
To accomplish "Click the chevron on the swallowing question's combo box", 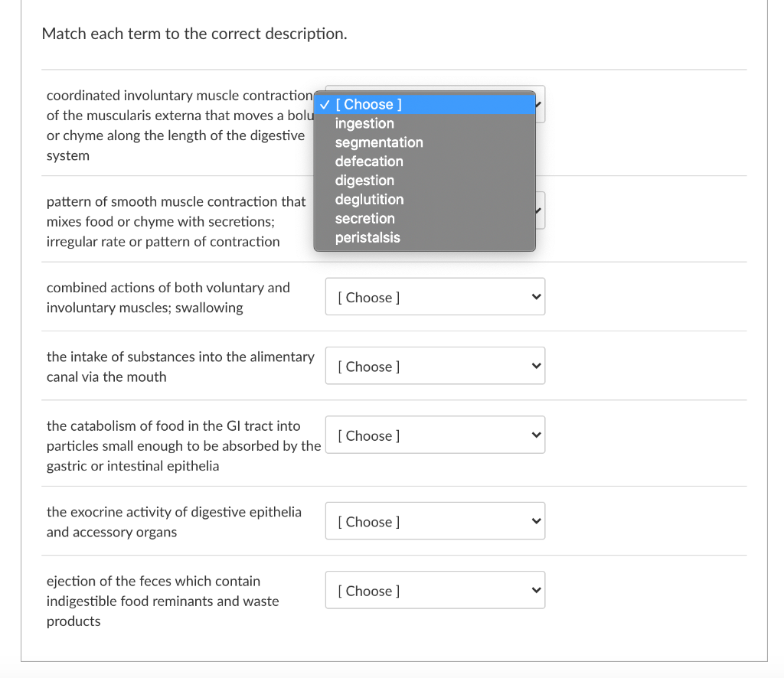I will click(535, 297).
